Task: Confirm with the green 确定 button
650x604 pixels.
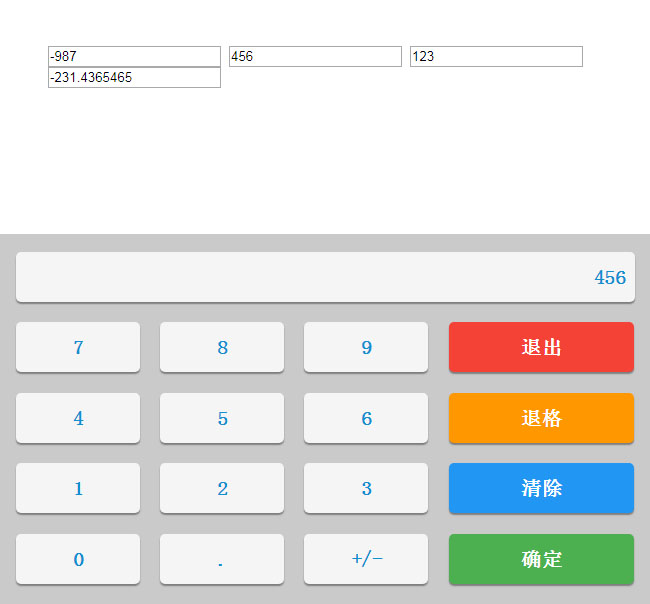Action: coord(541,559)
